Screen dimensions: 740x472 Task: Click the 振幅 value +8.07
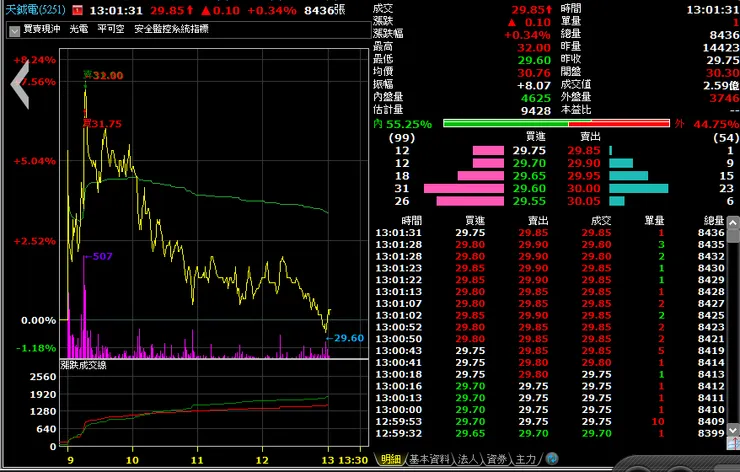(x=534, y=86)
